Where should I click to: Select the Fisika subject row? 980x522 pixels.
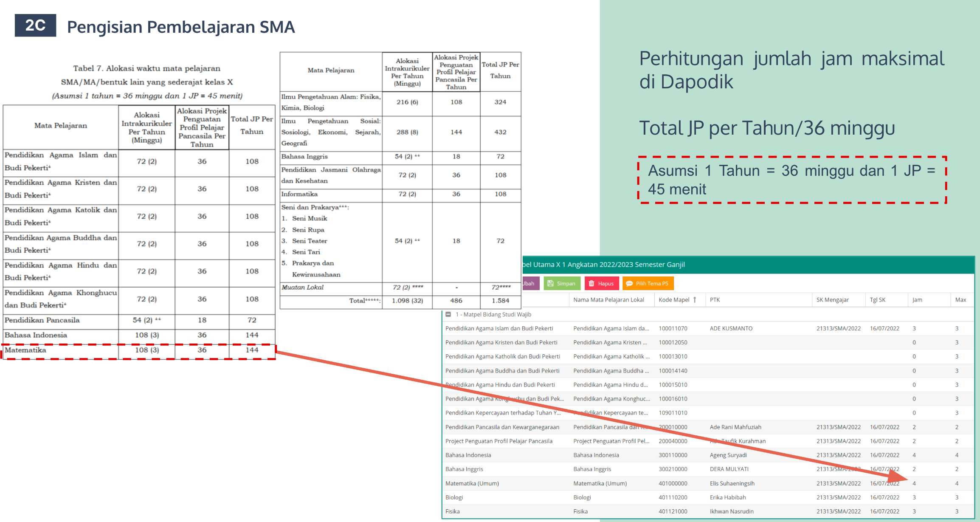(x=453, y=511)
